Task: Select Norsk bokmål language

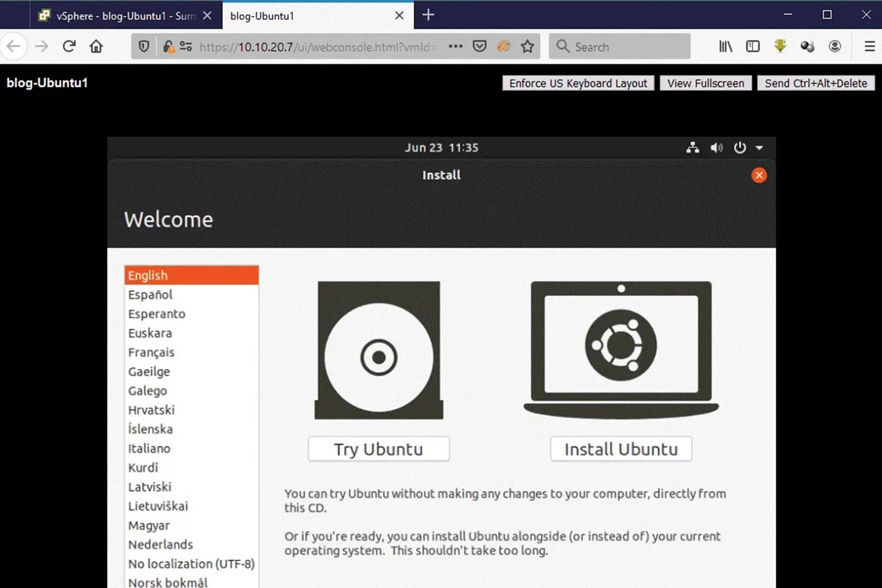Action: (x=192, y=582)
